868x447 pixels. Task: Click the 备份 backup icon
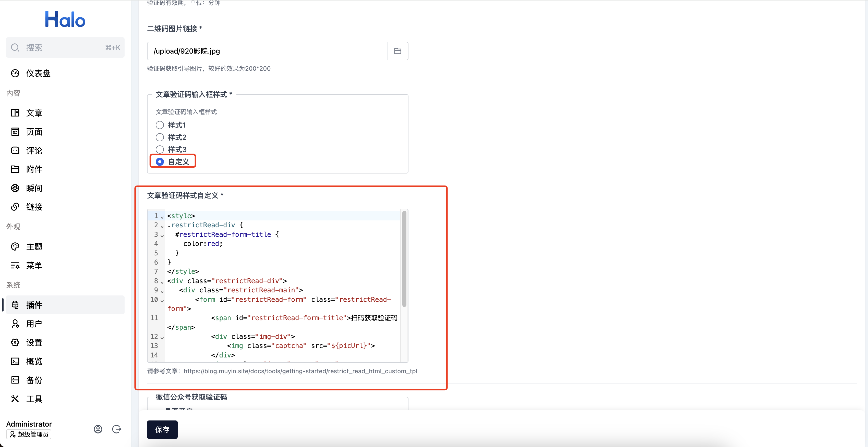(15, 380)
